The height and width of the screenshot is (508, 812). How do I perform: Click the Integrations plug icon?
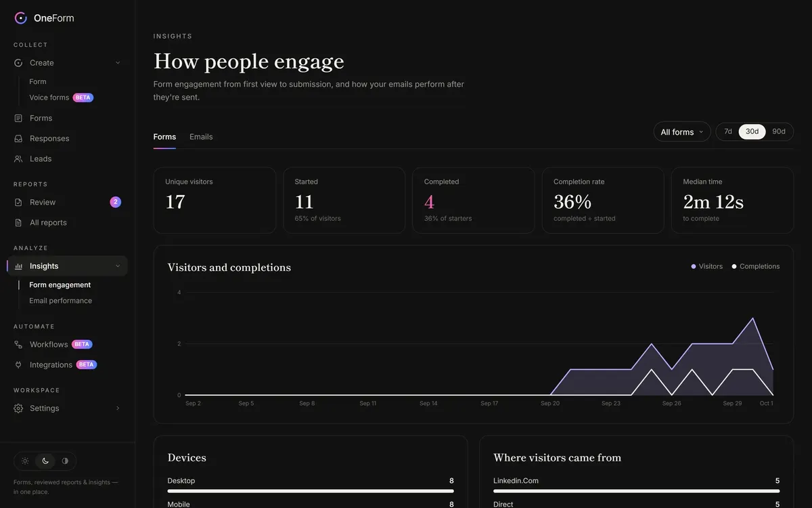18,365
